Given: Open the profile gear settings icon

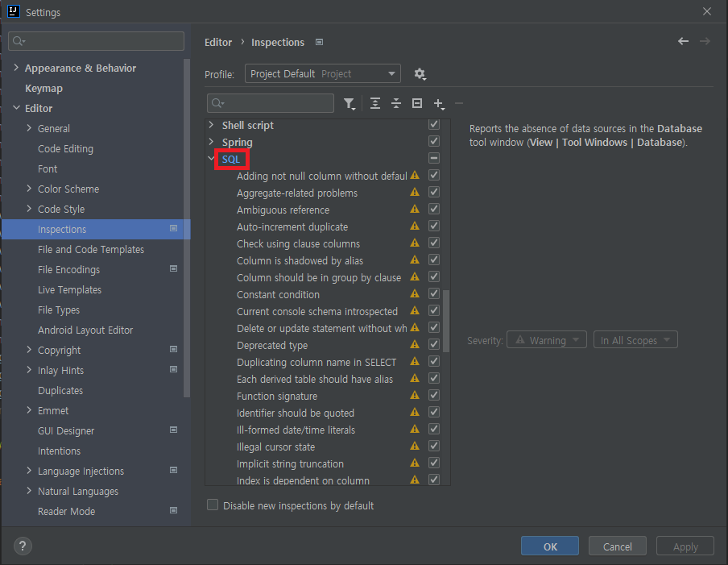Looking at the screenshot, I should (420, 74).
